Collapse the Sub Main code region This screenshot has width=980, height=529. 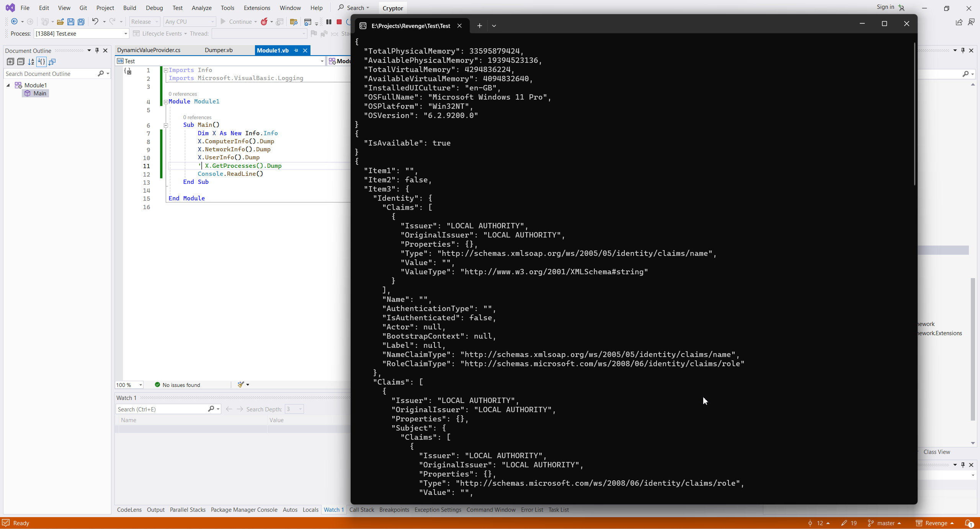click(166, 125)
